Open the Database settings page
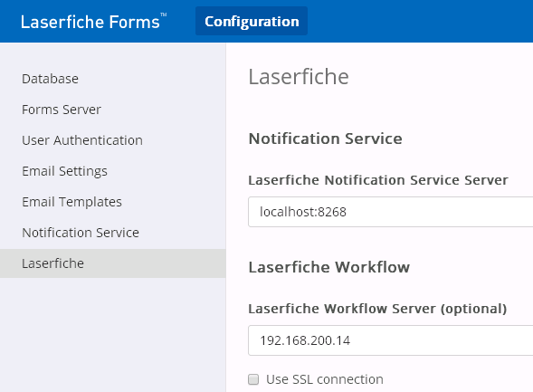The height and width of the screenshot is (392, 533). [50, 79]
